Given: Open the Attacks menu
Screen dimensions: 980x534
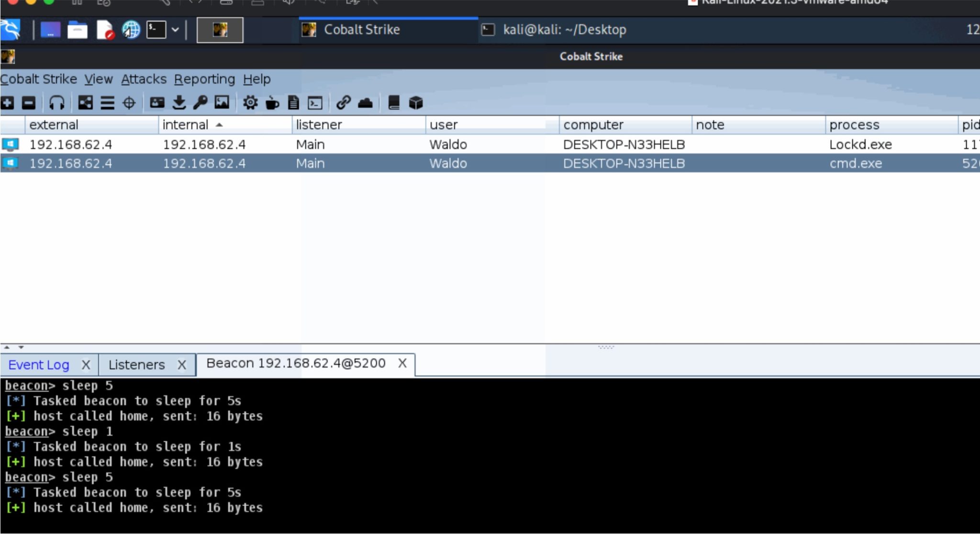Looking at the screenshot, I should pos(144,79).
